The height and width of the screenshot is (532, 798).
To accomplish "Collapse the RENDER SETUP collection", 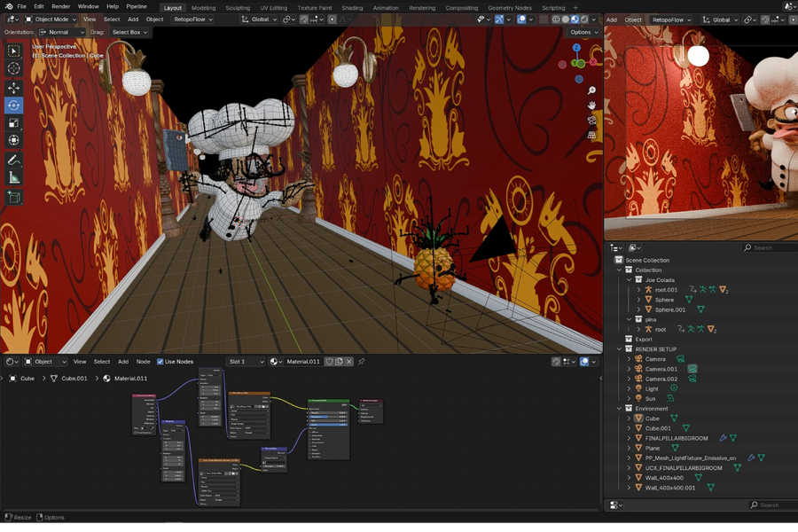I will click(620, 349).
